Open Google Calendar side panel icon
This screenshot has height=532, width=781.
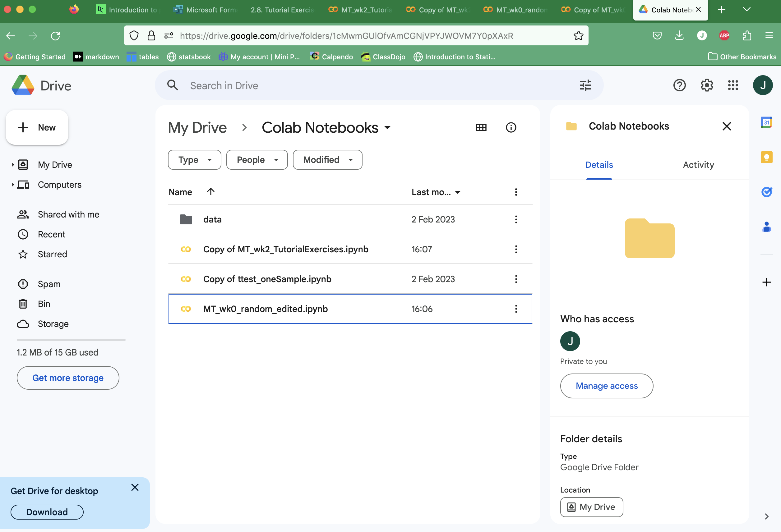(766, 122)
